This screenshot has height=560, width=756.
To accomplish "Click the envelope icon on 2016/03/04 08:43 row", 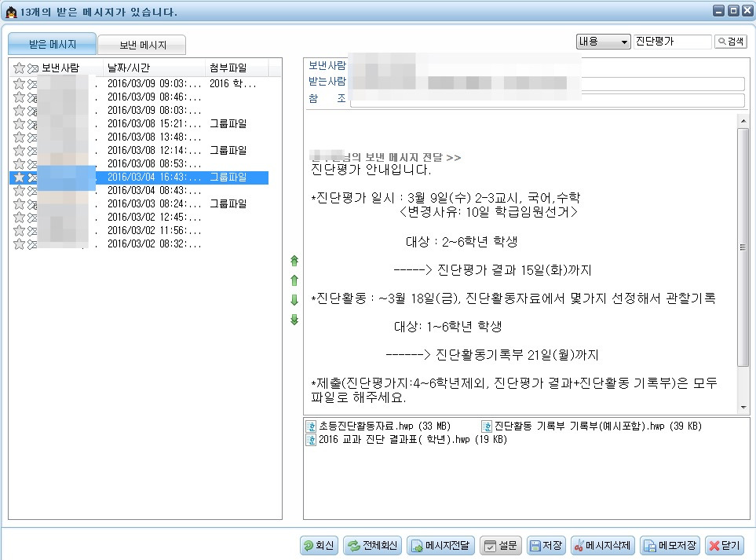I will (32, 191).
